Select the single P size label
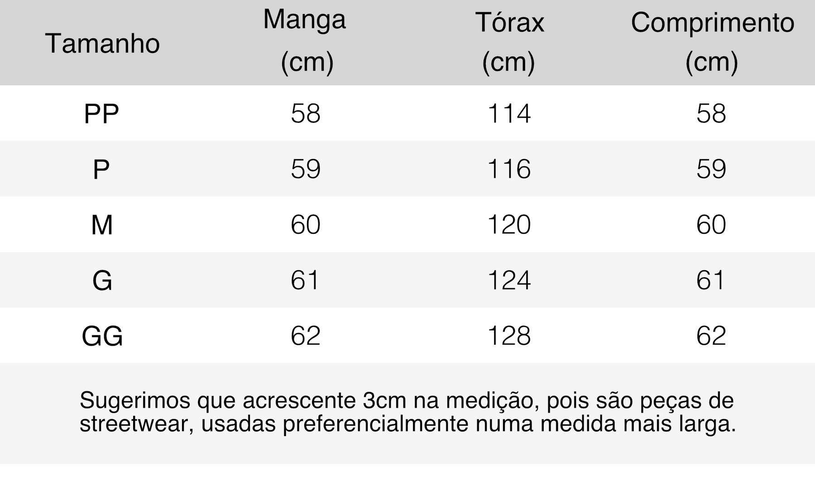 coord(101,169)
